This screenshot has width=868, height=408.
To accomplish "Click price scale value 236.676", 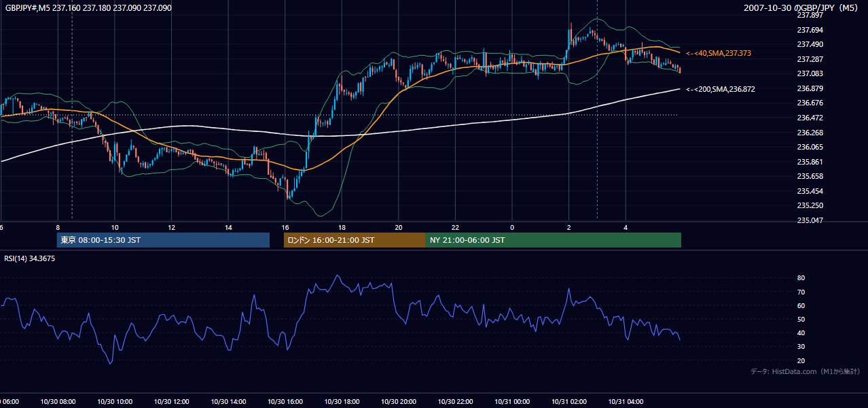I will (x=809, y=103).
